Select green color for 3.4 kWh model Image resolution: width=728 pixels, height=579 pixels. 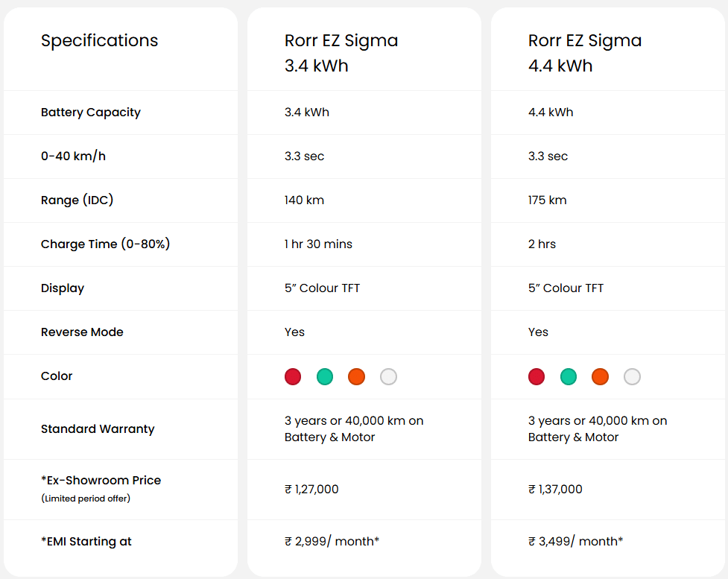pos(325,376)
